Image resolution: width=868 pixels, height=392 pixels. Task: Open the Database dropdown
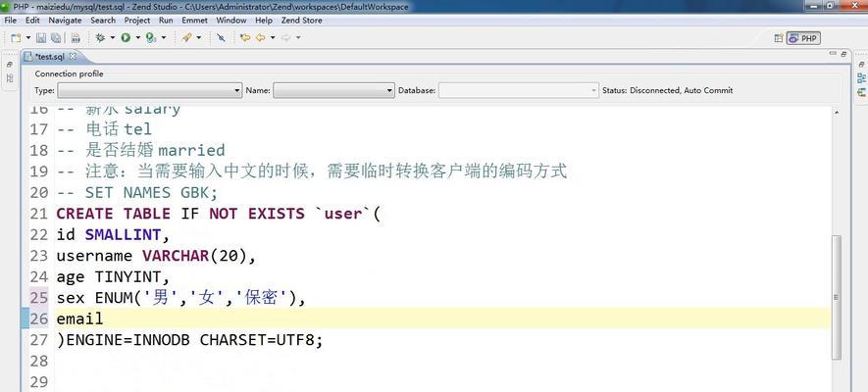[x=519, y=90]
